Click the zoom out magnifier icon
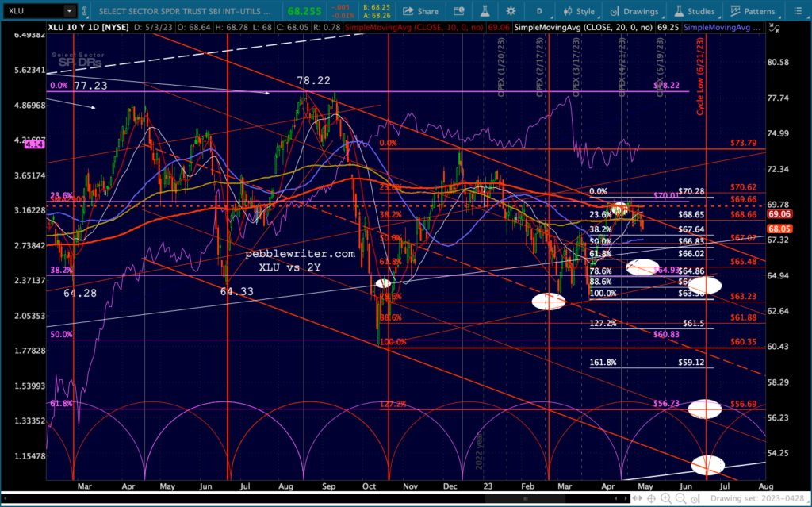The width and height of the screenshot is (812, 507). 681,499
